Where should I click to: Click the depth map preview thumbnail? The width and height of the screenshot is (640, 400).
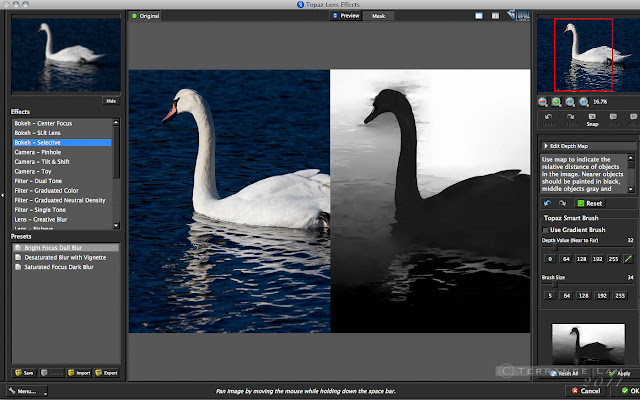click(588, 344)
